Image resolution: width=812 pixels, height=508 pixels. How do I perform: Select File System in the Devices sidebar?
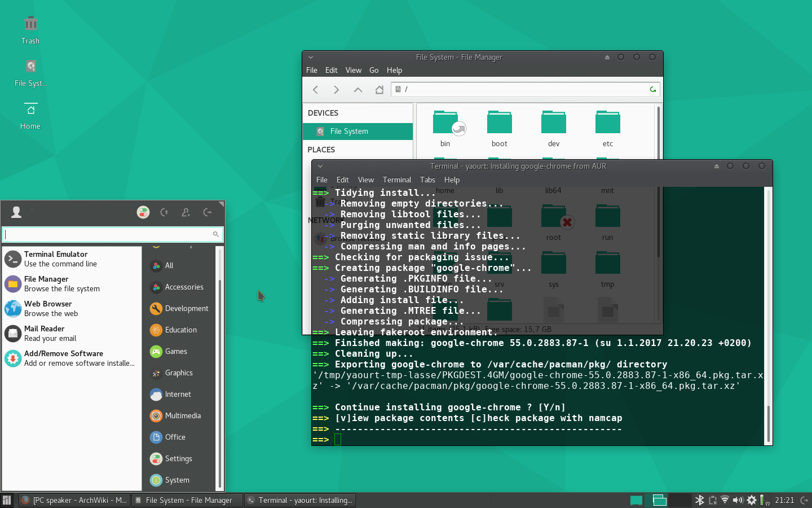tap(358, 131)
